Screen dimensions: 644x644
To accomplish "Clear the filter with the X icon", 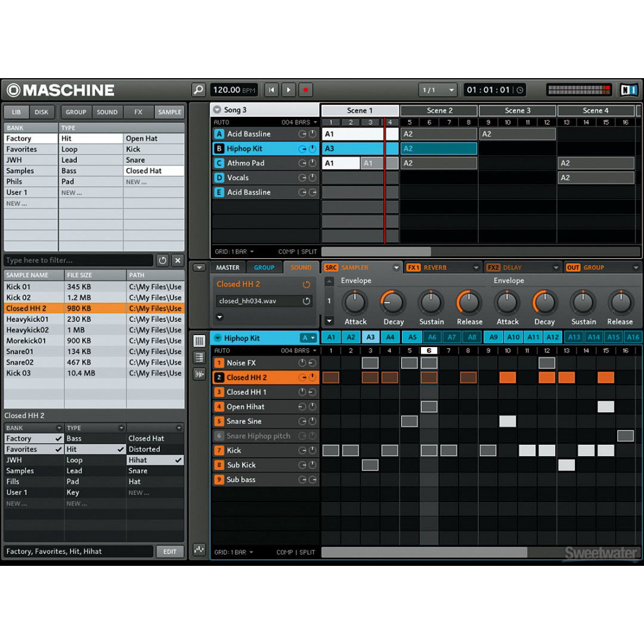I will (177, 261).
